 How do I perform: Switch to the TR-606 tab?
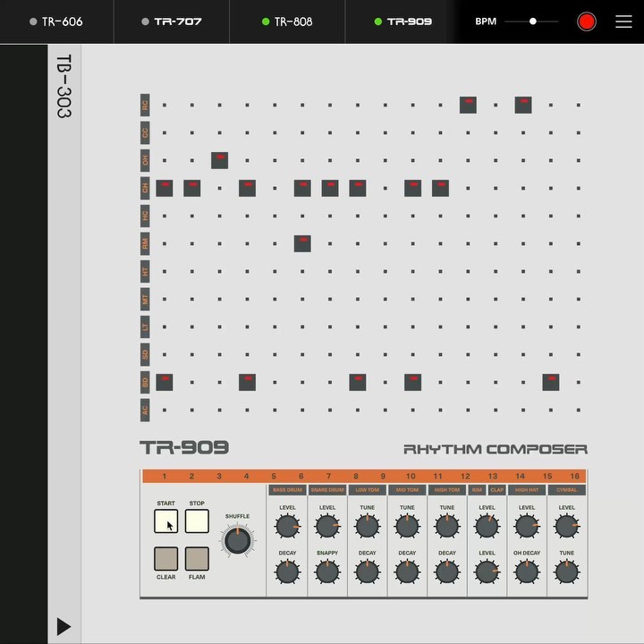tap(56, 21)
